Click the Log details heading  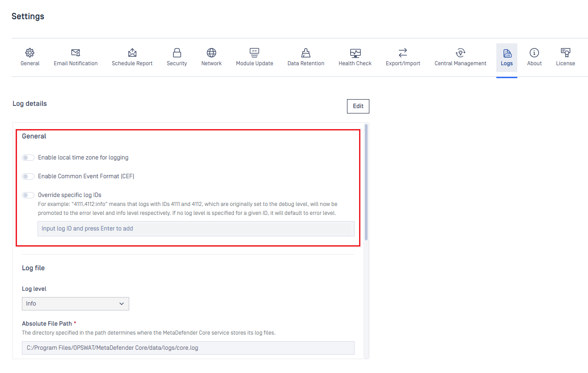(30, 104)
